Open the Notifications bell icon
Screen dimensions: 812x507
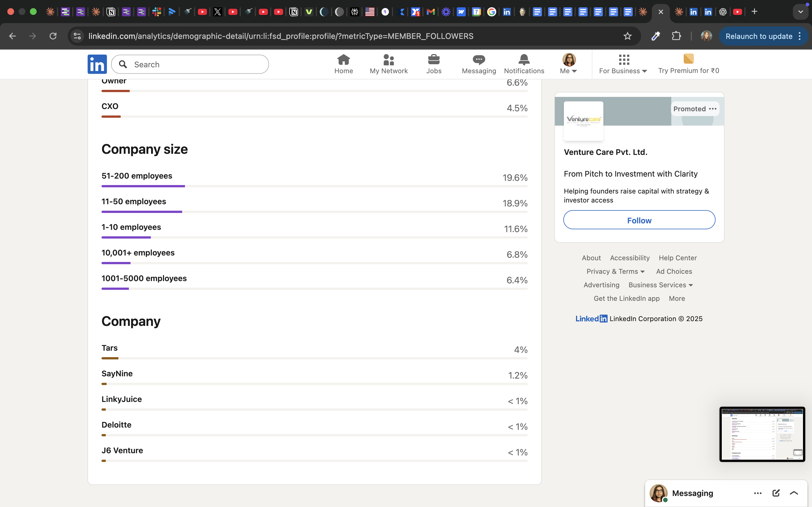[x=524, y=60]
